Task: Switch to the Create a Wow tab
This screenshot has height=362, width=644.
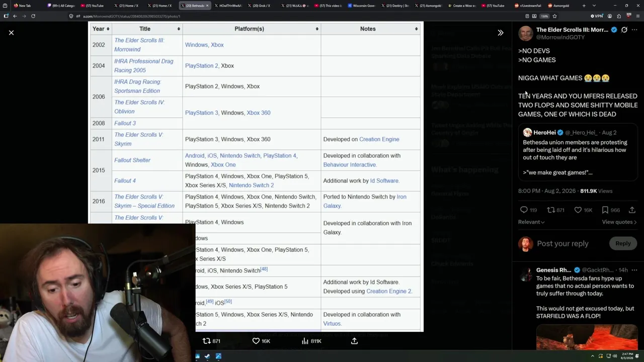Action: (461, 6)
